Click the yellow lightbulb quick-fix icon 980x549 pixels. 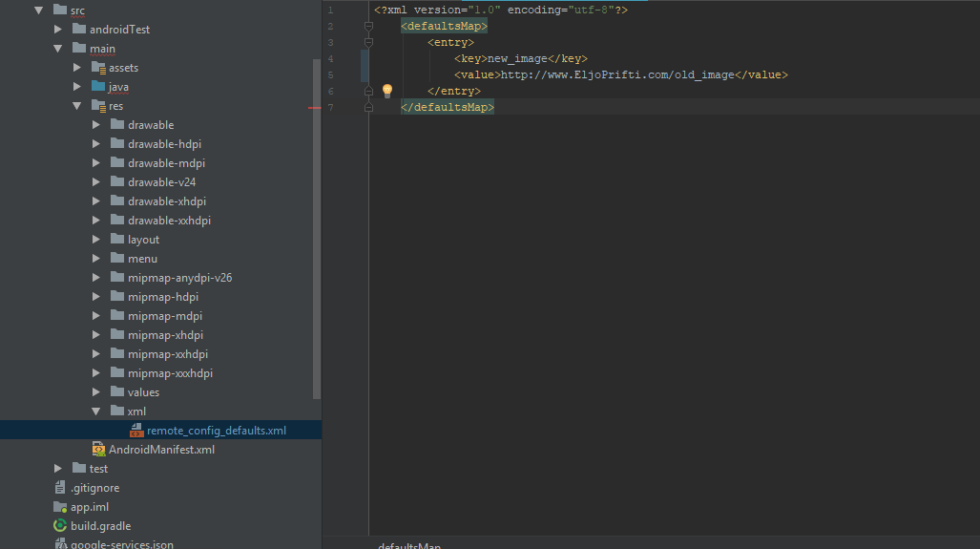(x=387, y=91)
